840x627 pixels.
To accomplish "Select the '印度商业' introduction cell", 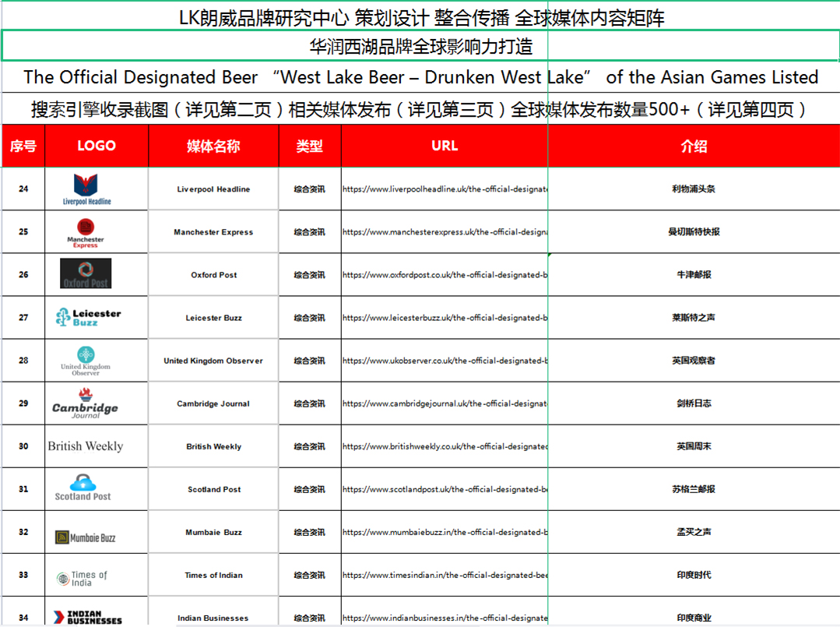I will tap(694, 612).
